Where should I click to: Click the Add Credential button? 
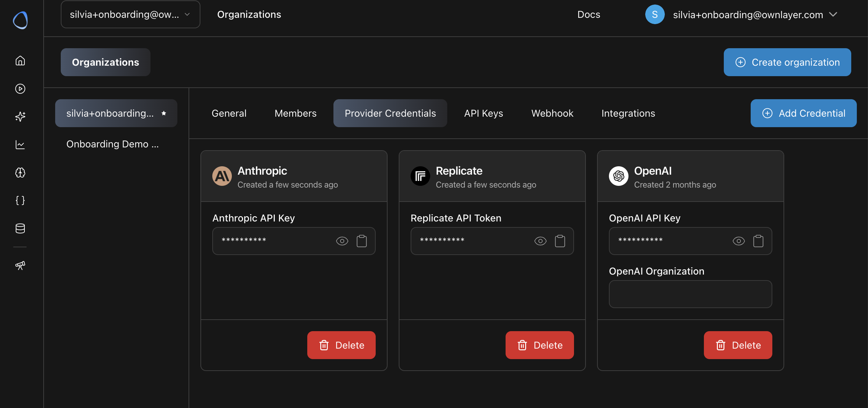tap(804, 113)
